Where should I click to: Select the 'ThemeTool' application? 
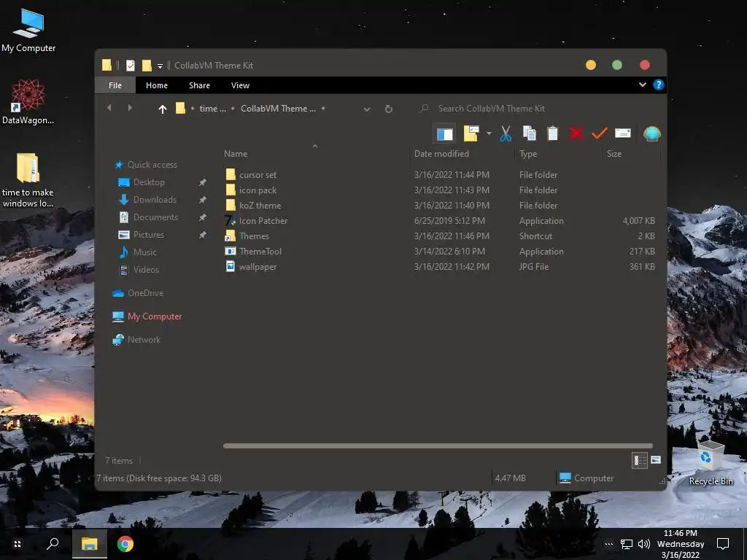(260, 251)
